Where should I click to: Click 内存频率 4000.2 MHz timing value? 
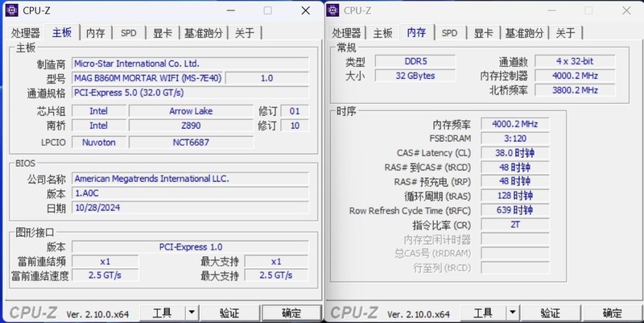(x=515, y=124)
